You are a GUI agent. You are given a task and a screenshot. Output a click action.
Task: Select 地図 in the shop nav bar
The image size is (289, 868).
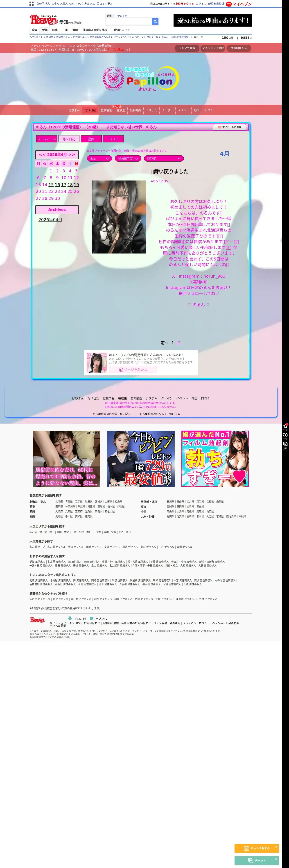point(196,110)
